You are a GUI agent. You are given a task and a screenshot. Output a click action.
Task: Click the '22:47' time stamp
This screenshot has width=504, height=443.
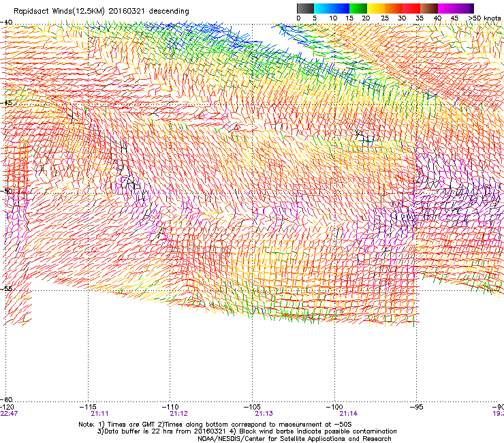pos(9,414)
